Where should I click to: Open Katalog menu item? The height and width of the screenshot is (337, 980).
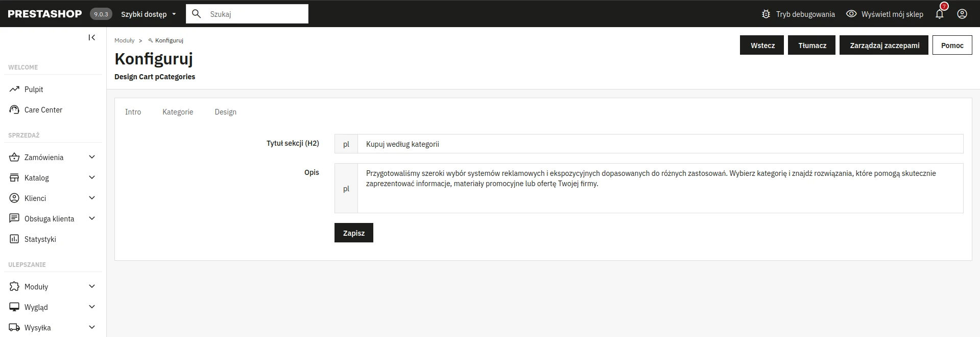pos(37,178)
